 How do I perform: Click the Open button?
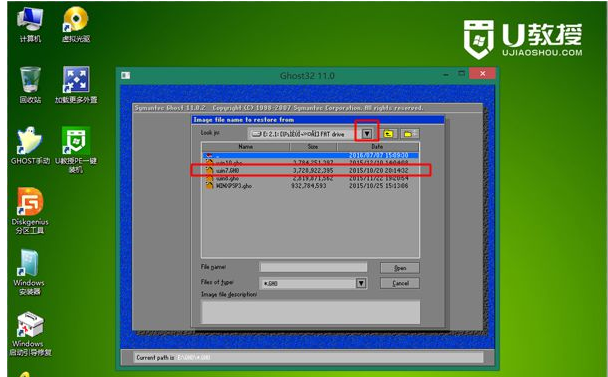(x=400, y=268)
